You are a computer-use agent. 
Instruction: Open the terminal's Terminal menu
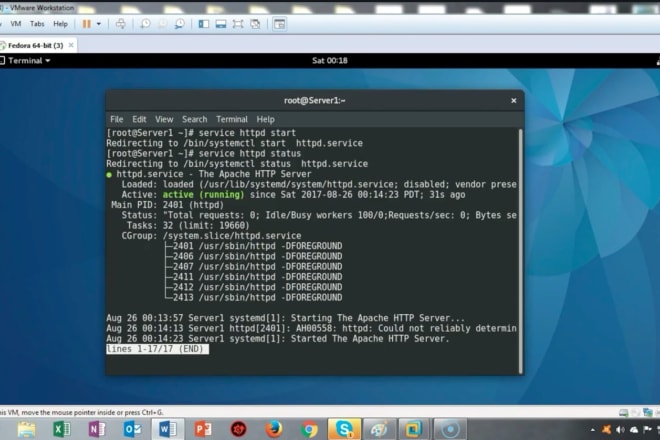point(232,119)
